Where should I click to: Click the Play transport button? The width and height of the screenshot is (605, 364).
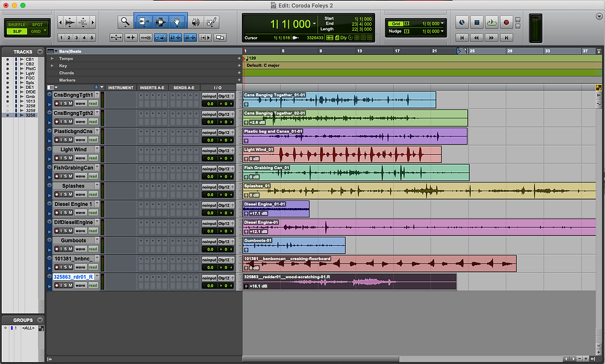pyautogui.click(x=491, y=22)
